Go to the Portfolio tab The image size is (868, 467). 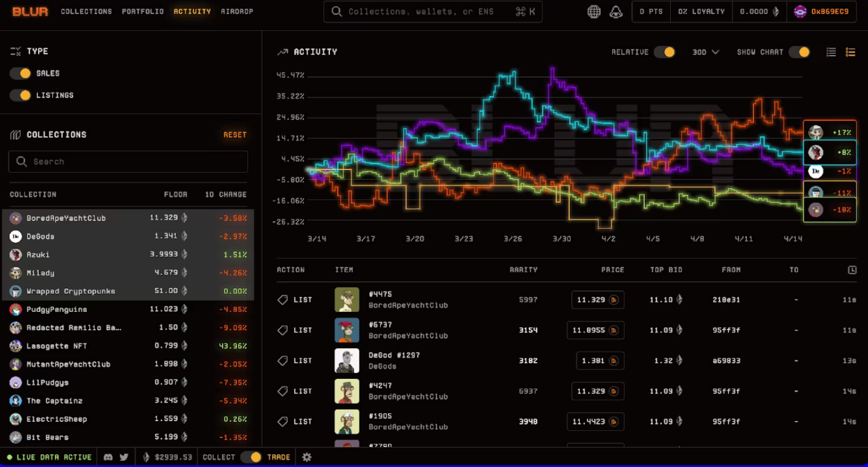142,11
